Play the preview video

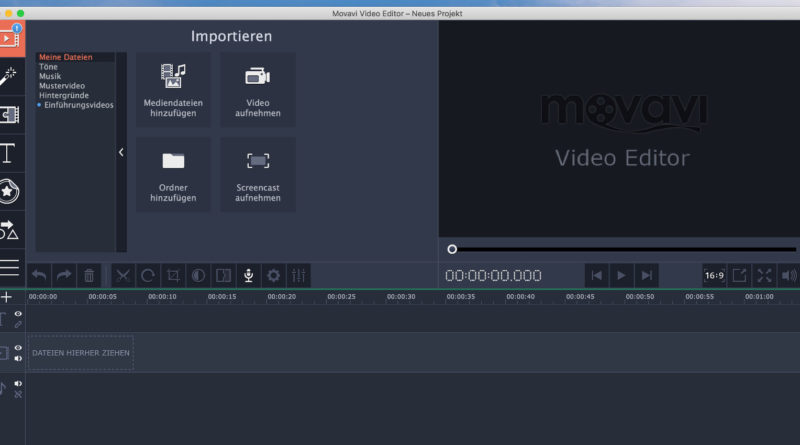pos(621,276)
